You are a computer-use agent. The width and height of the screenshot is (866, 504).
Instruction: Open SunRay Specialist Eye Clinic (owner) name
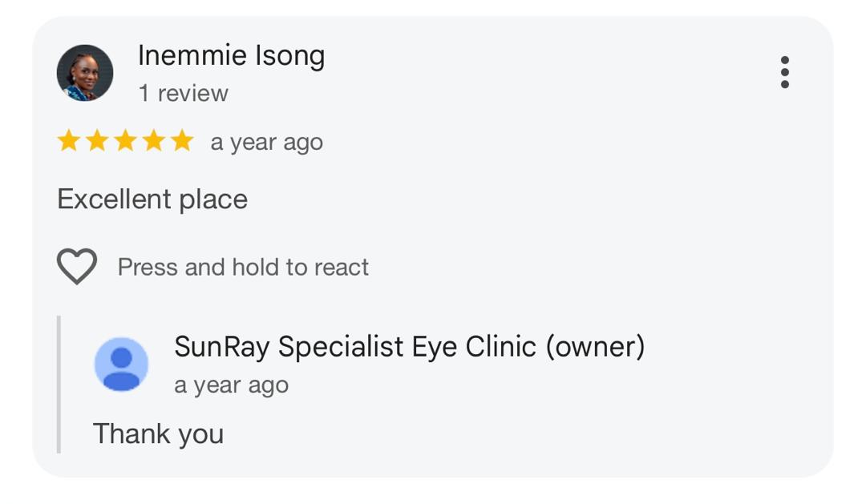tap(409, 347)
